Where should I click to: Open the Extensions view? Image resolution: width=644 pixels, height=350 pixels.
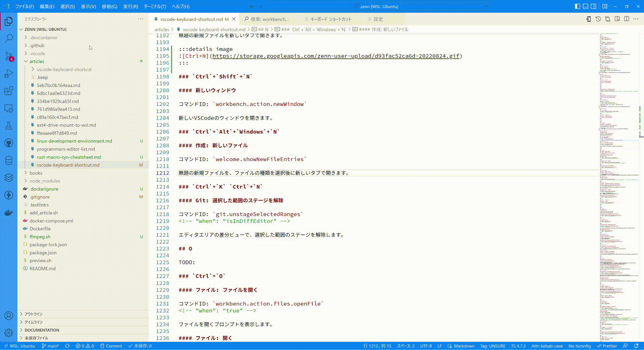[9, 91]
